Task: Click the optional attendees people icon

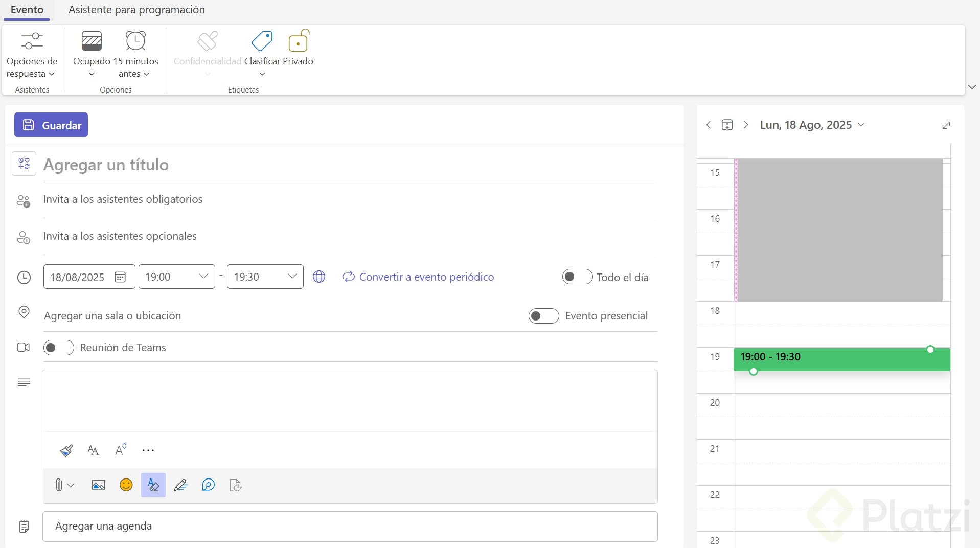Action: [x=24, y=238]
